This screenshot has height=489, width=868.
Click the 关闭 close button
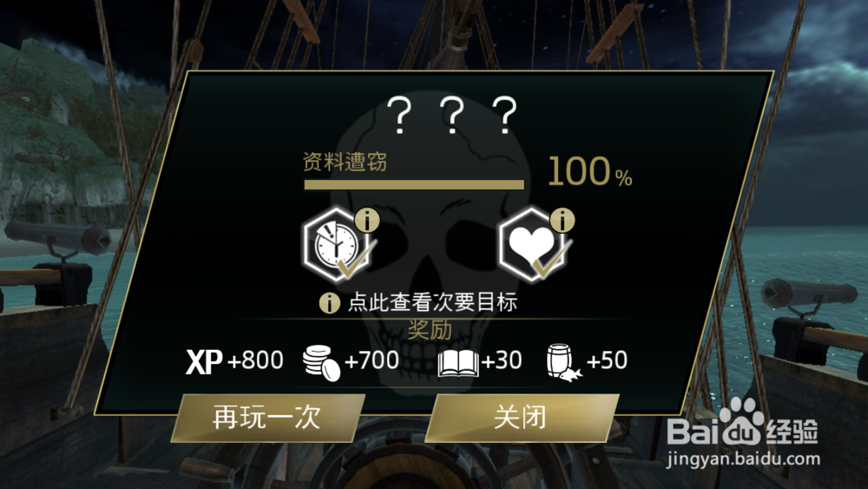[522, 418]
